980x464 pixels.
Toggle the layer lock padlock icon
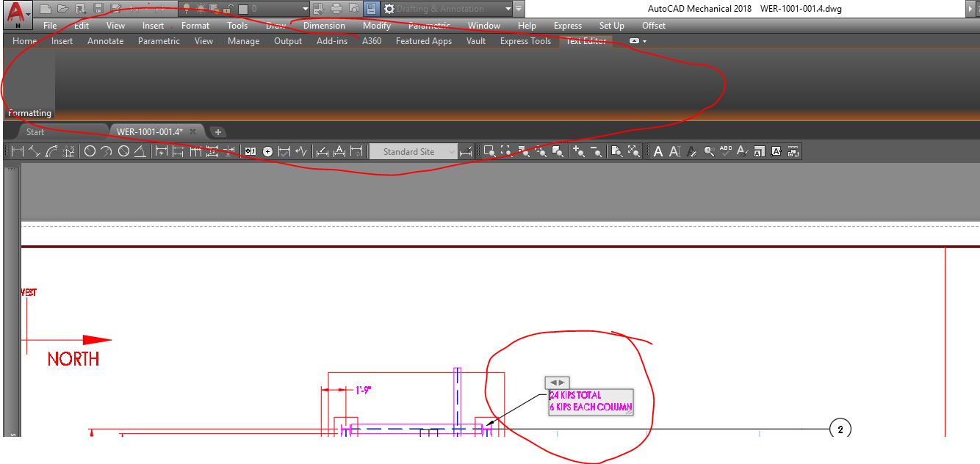[228, 7]
